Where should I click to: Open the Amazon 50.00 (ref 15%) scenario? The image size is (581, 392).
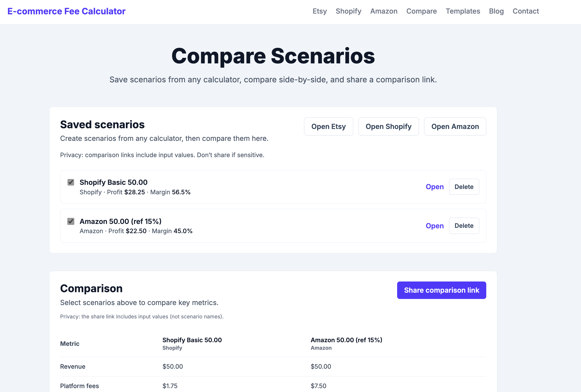pyautogui.click(x=435, y=225)
